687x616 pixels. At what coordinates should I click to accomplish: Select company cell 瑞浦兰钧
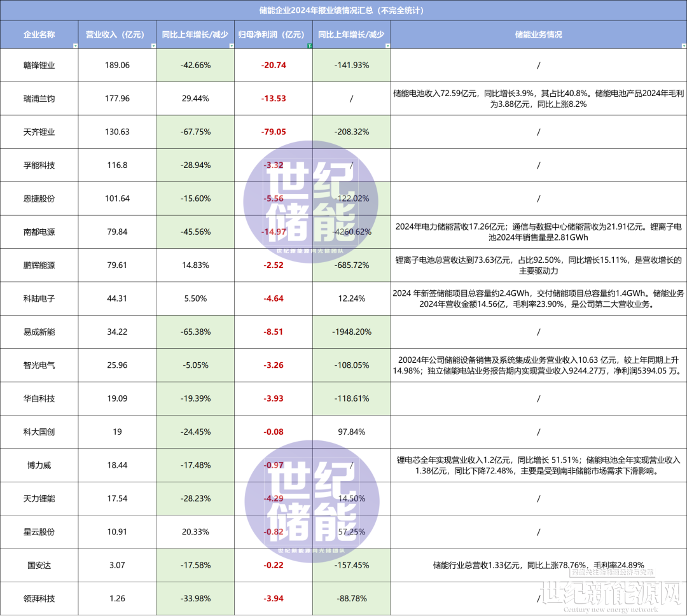[39, 99]
